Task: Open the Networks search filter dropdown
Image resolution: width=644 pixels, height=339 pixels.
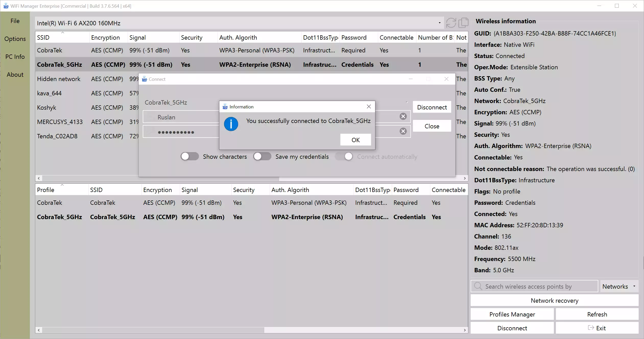Action: 619,286
